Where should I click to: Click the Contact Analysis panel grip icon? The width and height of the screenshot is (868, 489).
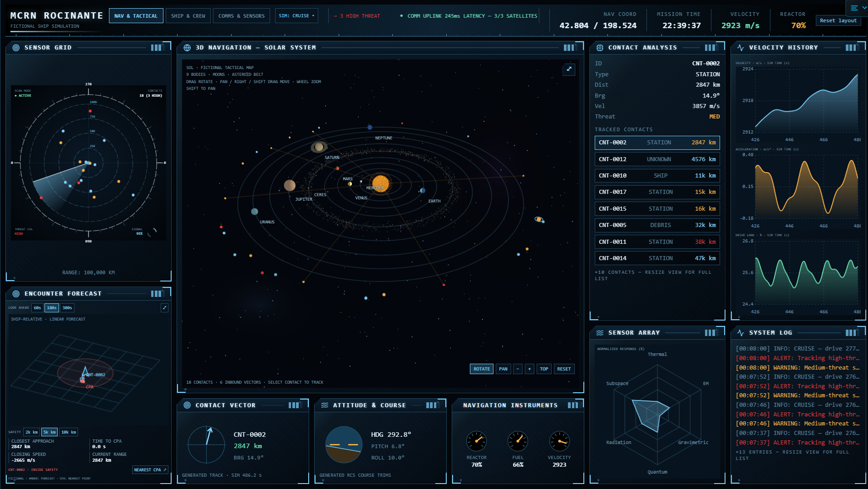click(x=710, y=48)
